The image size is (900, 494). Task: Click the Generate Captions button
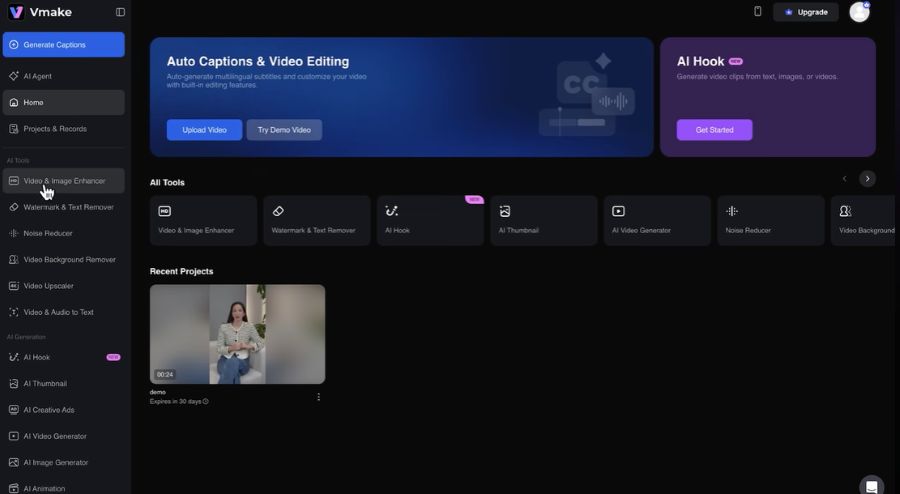(64, 45)
